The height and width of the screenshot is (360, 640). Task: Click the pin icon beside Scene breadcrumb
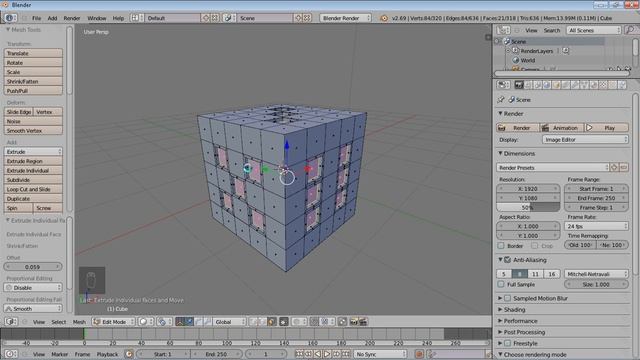(x=501, y=100)
